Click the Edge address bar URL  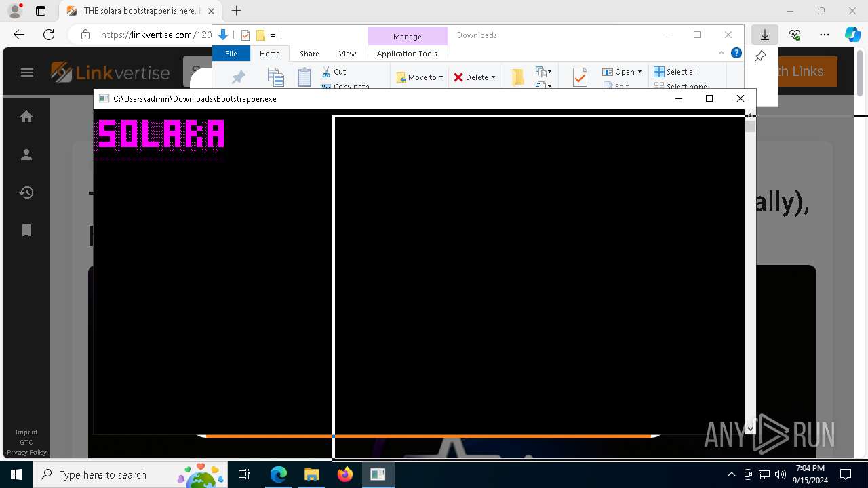[x=156, y=35]
